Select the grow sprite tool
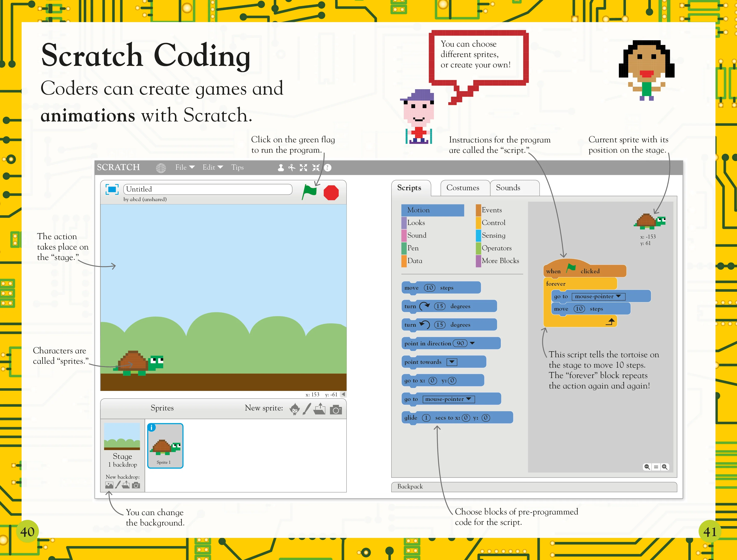 pos(303,168)
